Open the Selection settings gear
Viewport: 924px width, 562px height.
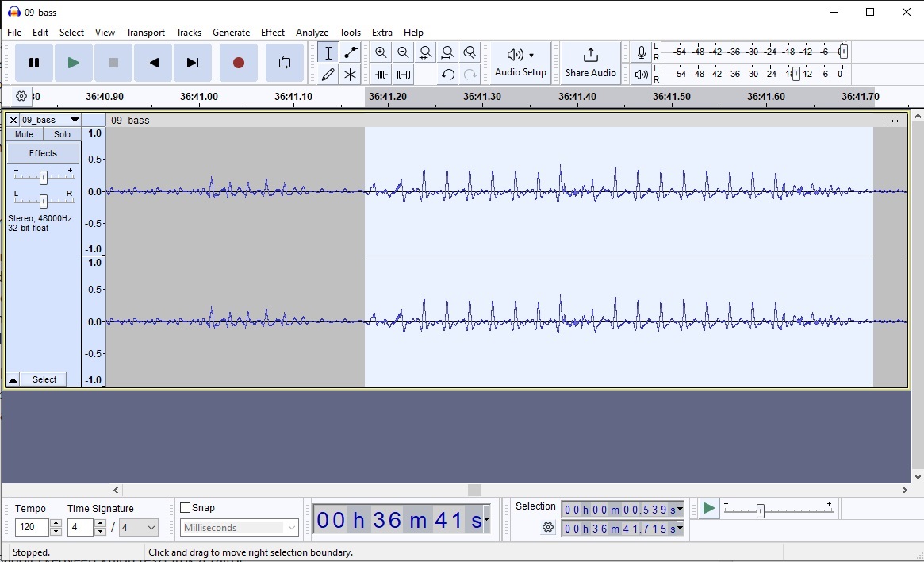point(548,528)
